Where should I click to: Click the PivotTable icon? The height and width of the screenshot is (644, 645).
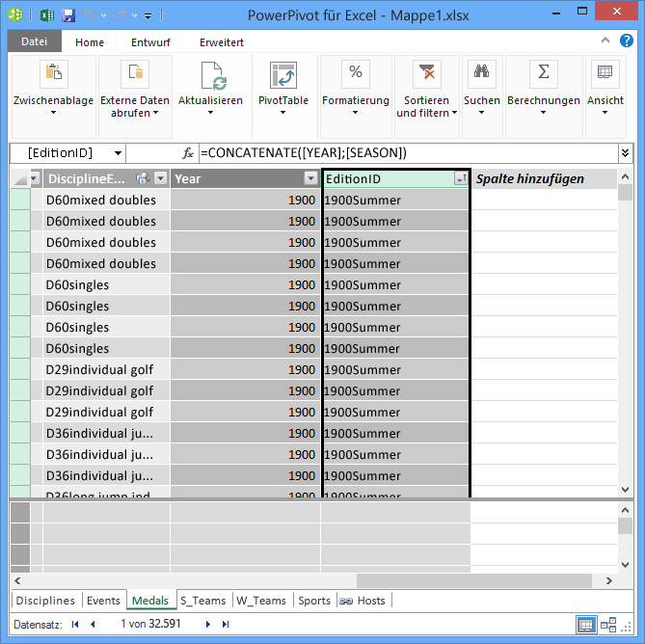pyautogui.click(x=283, y=75)
